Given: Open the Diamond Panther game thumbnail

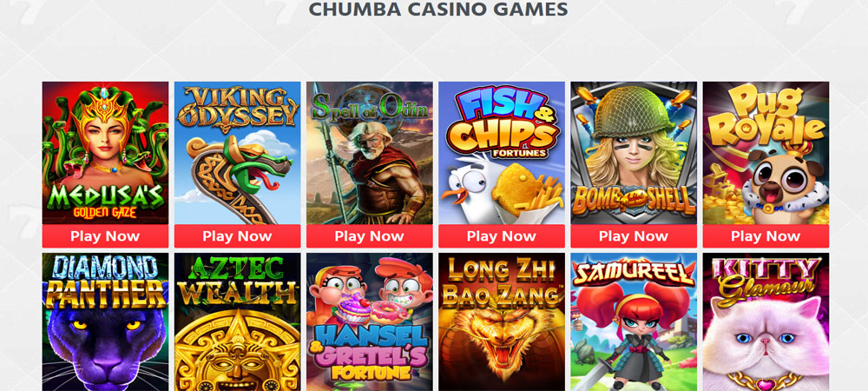Looking at the screenshot, I should tap(105, 322).
